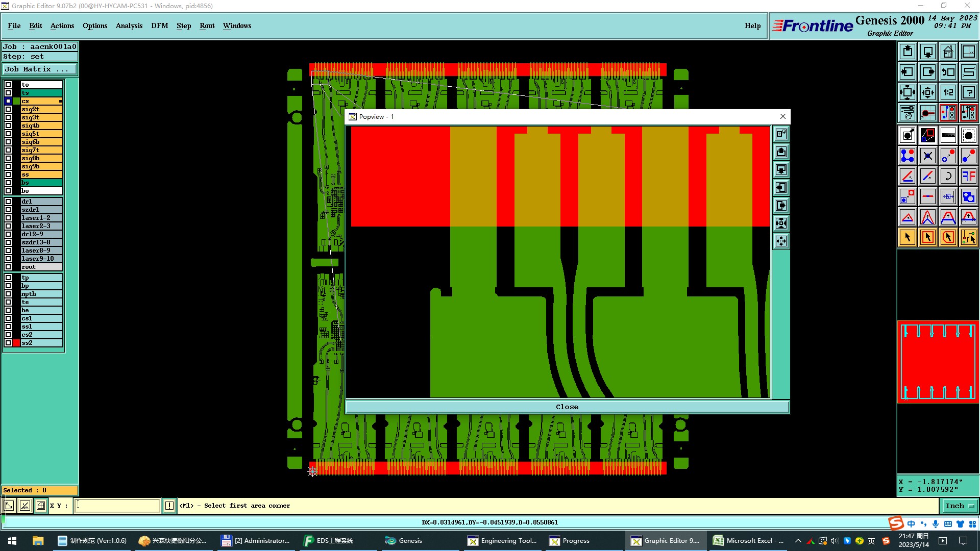Toggle the checkbox for layer sig2t
Viewport: 980px width, 551px height.
(x=8, y=109)
